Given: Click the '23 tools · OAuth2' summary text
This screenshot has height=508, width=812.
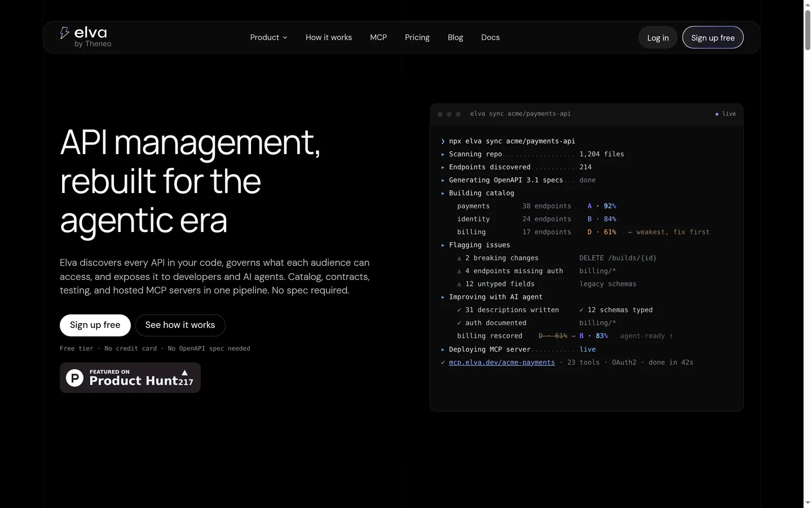Looking at the screenshot, I should (602, 362).
